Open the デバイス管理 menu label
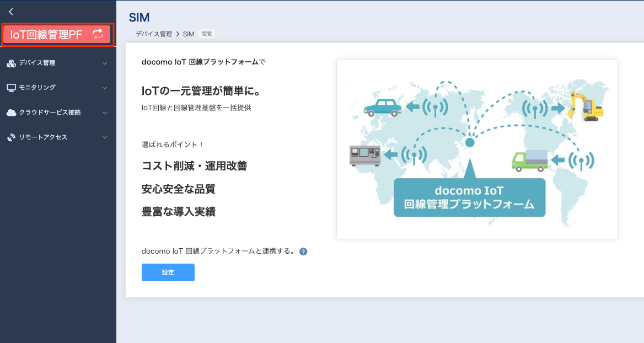Screen dimensions: 644x343 37,63
